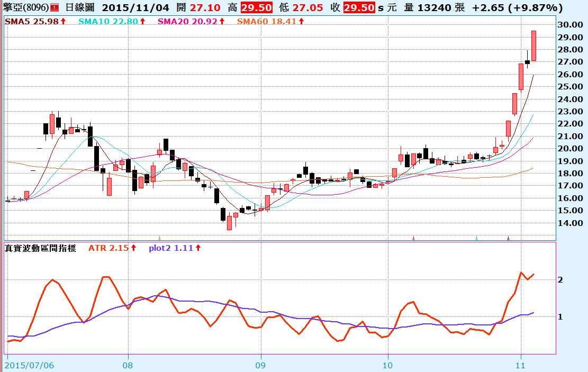Click the up arrow next to SMA60 18.41
The height and width of the screenshot is (372, 588).
coord(302,21)
